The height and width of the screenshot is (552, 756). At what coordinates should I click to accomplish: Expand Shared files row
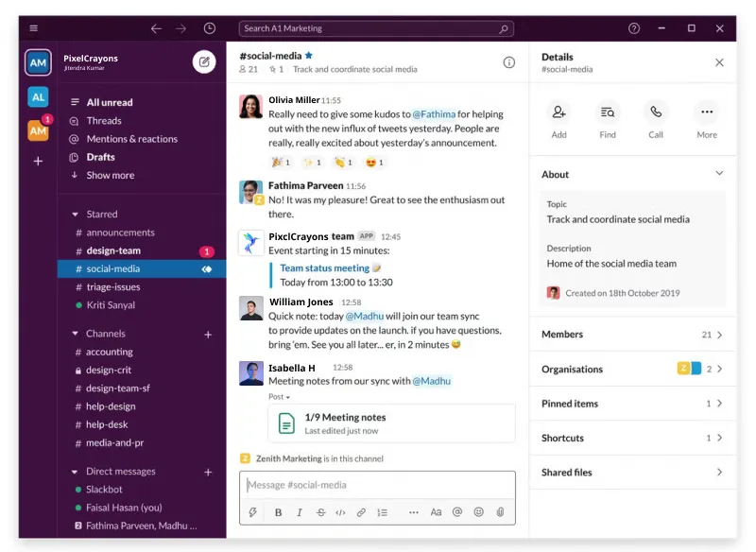[632, 472]
